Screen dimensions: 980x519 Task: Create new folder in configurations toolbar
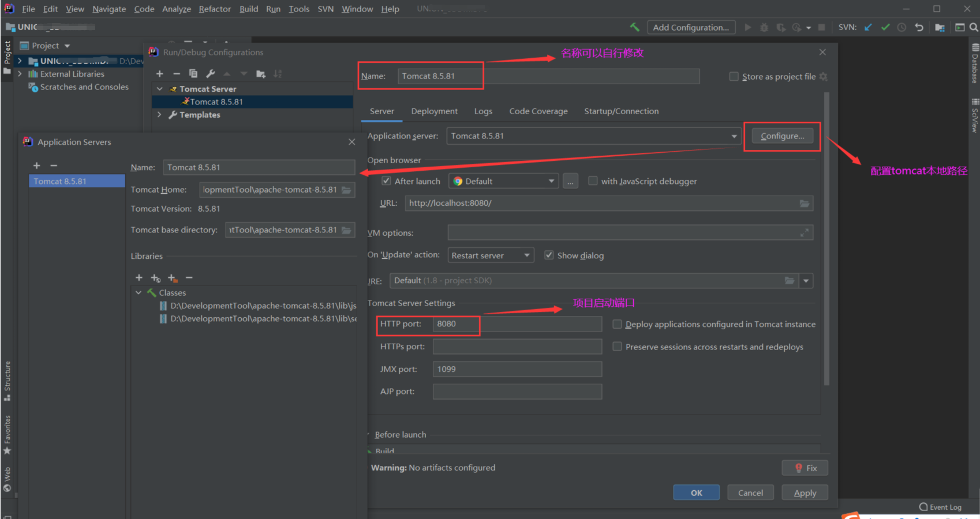261,74
